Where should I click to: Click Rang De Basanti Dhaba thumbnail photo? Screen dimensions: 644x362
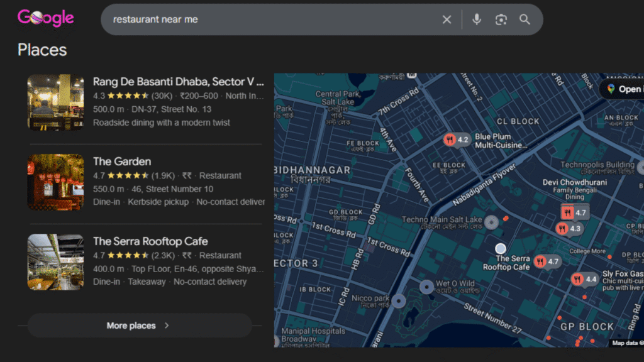[55, 102]
